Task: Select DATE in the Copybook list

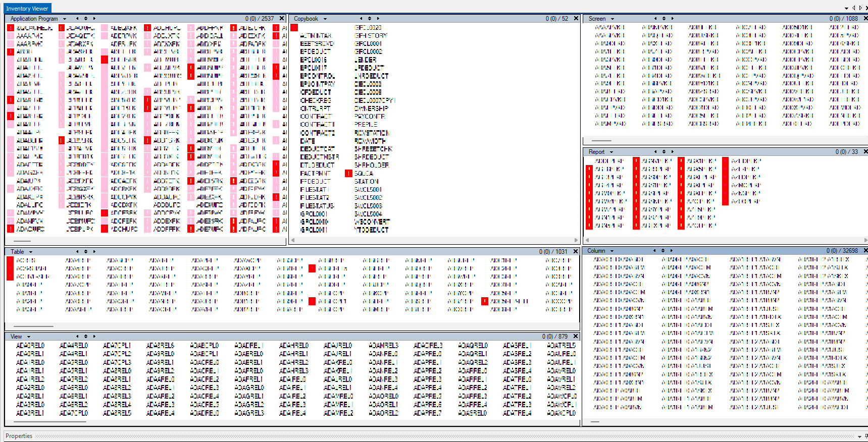Action: (308, 141)
